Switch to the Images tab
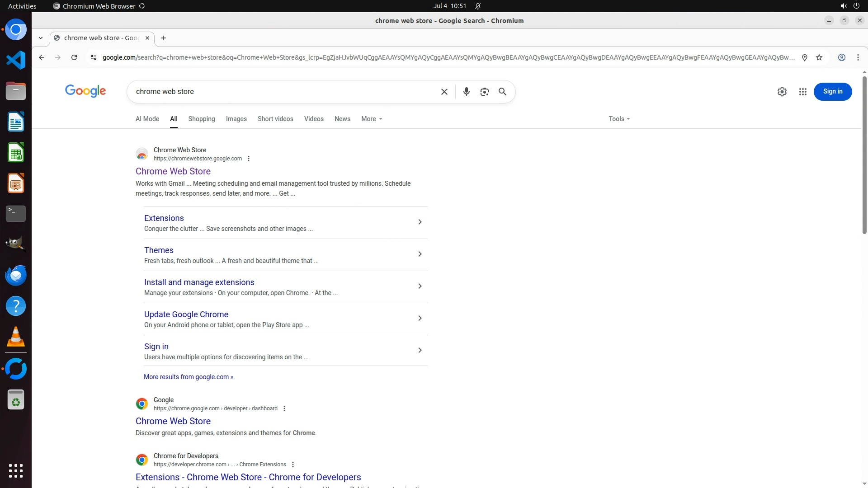The height and width of the screenshot is (488, 868). click(236, 119)
